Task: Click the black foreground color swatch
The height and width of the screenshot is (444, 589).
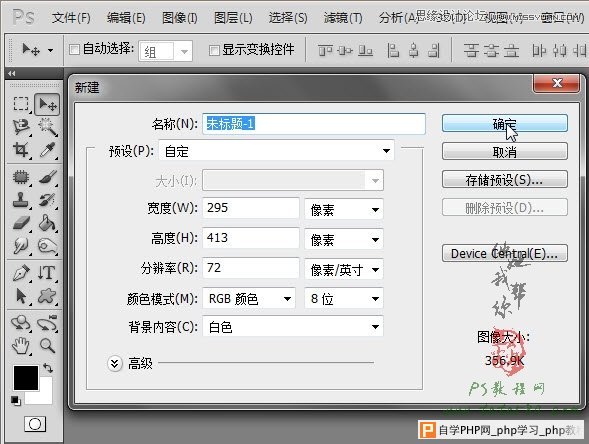Action: 26,378
